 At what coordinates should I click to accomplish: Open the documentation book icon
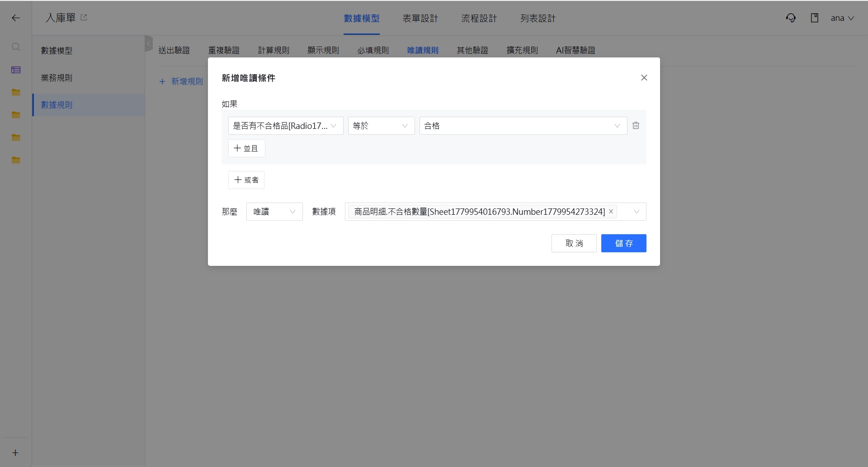tap(814, 18)
